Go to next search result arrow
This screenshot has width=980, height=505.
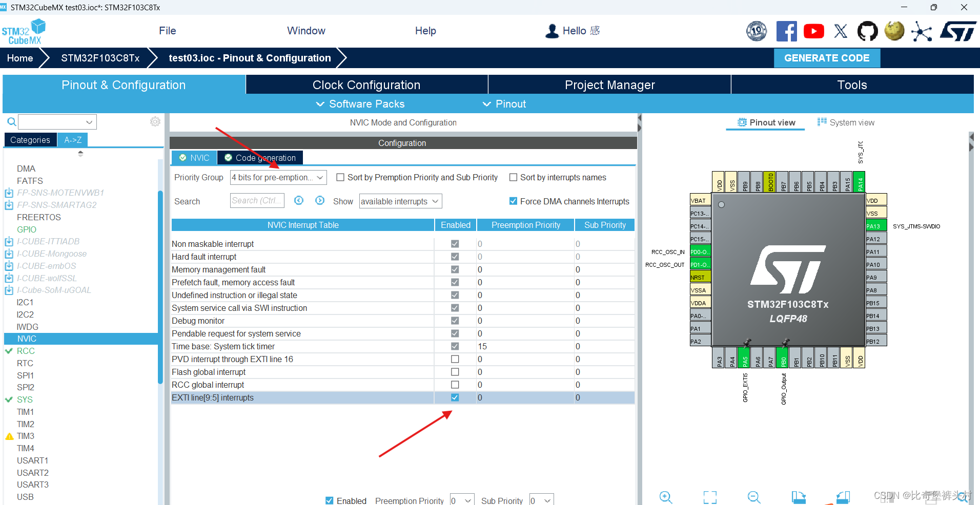click(x=320, y=201)
